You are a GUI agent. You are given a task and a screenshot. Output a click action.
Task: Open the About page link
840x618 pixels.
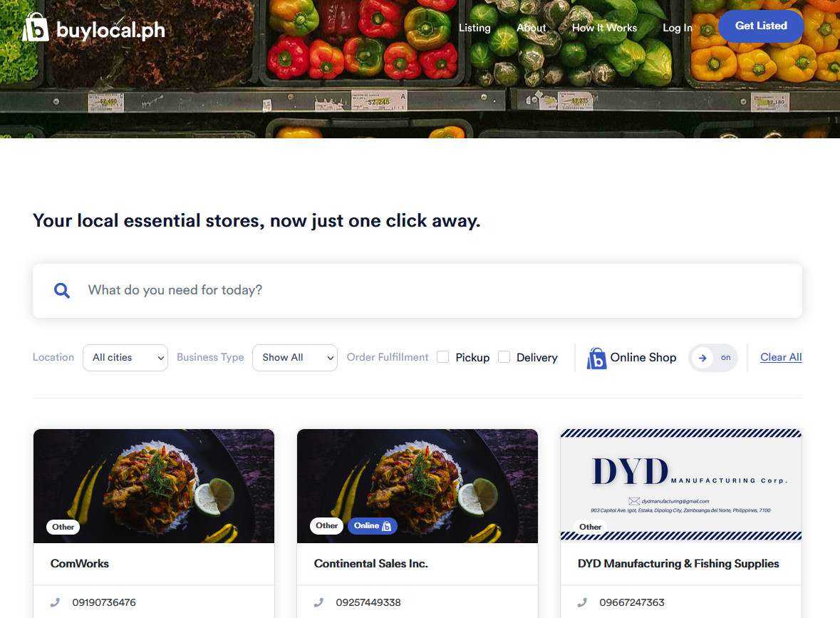pyautogui.click(x=532, y=28)
